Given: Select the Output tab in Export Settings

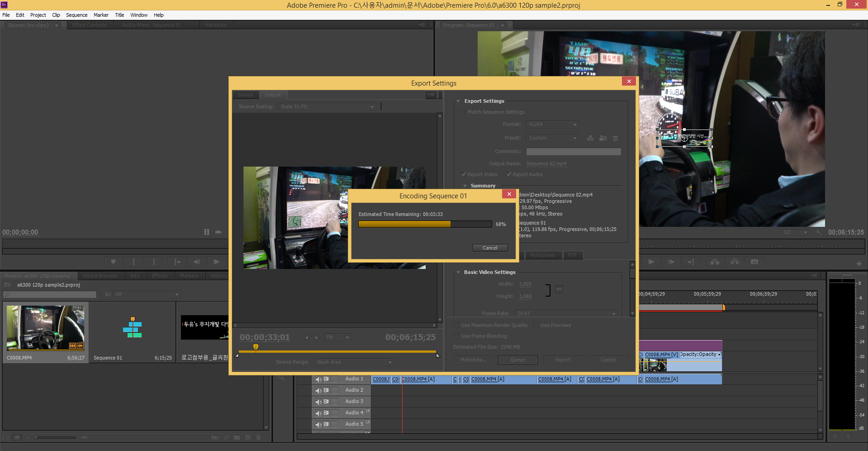Looking at the screenshot, I should [x=273, y=95].
